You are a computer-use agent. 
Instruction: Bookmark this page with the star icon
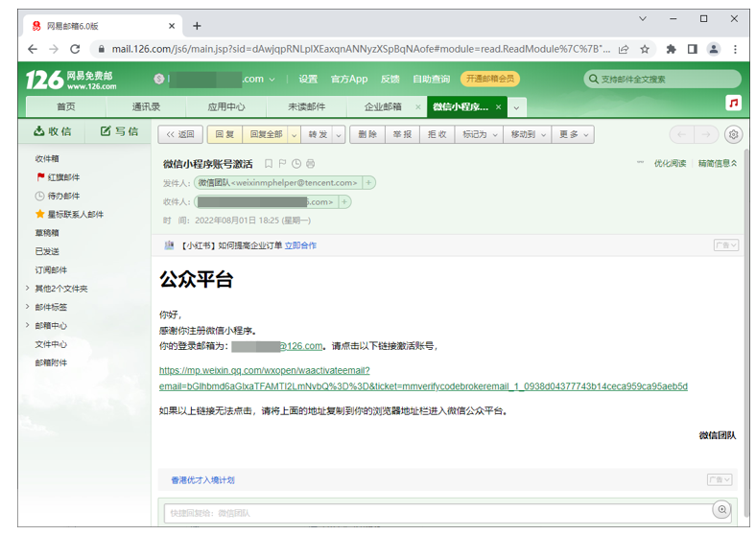point(645,49)
